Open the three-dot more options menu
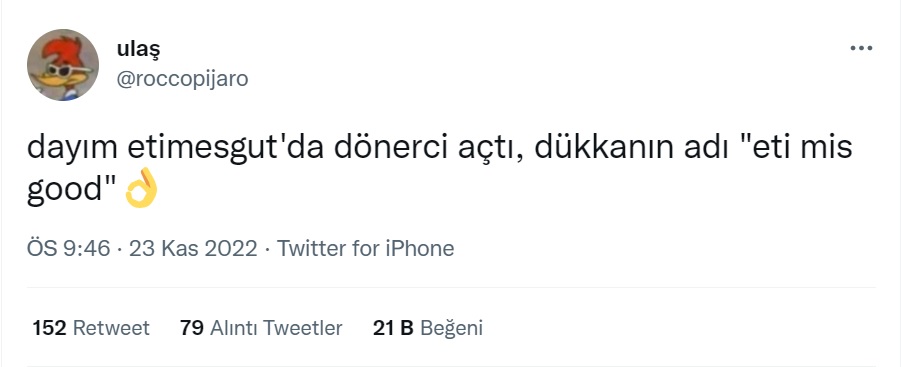This screenshot has height=367, width=901. point(861,49)
